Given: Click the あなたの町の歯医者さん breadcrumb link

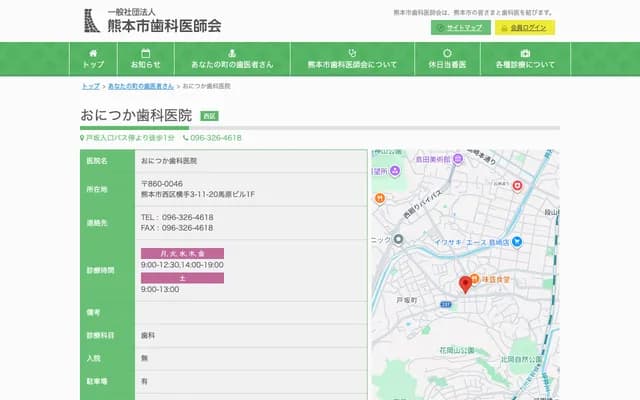Looking at the screenshot, I should point(147,87).
